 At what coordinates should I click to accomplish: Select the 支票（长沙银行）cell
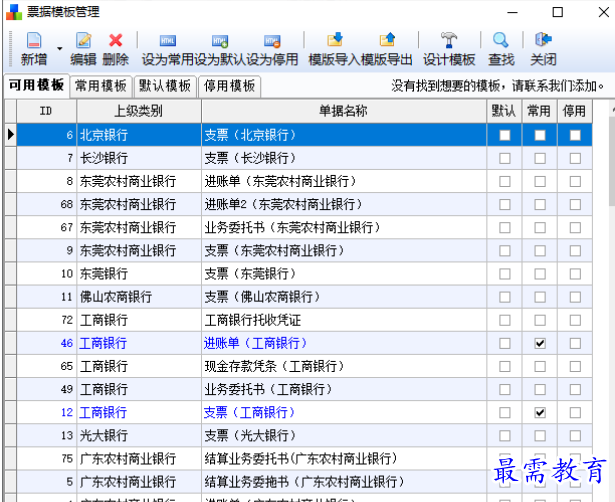(x=344, y=158)
